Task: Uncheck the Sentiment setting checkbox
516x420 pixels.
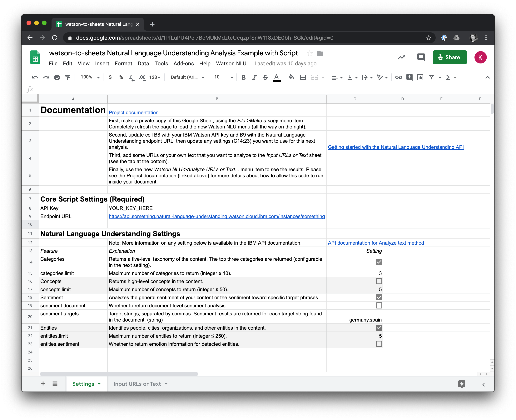Action: click(379, 297)
